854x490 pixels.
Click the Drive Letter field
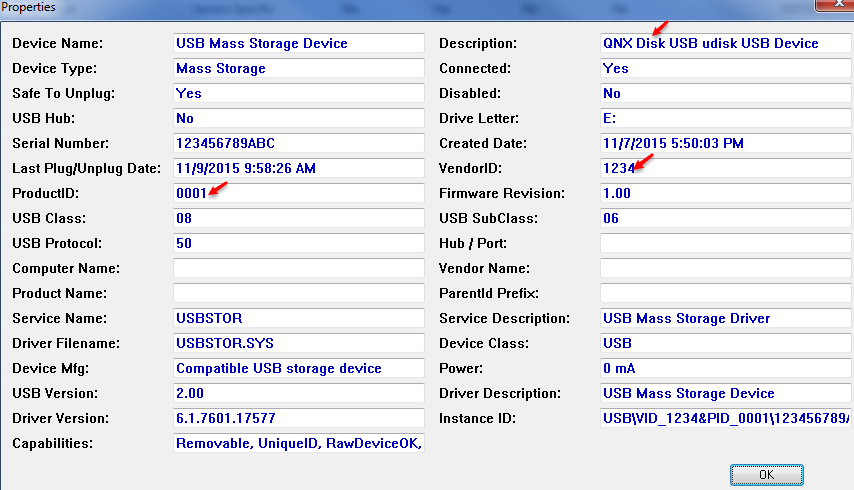[725, 119]
